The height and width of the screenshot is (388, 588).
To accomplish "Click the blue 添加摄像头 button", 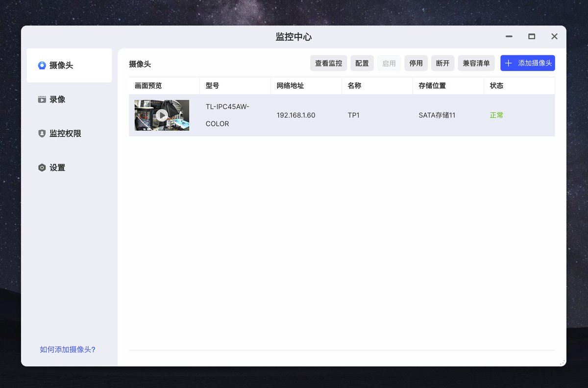I will 527,63.
